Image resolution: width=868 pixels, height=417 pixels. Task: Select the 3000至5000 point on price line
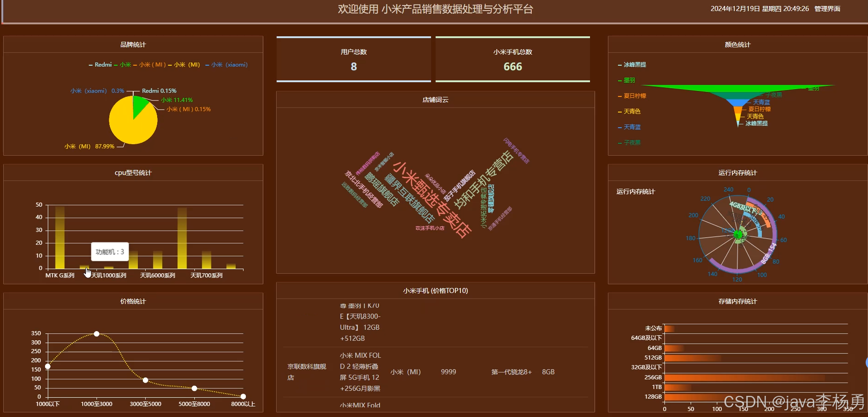(145, 380)
